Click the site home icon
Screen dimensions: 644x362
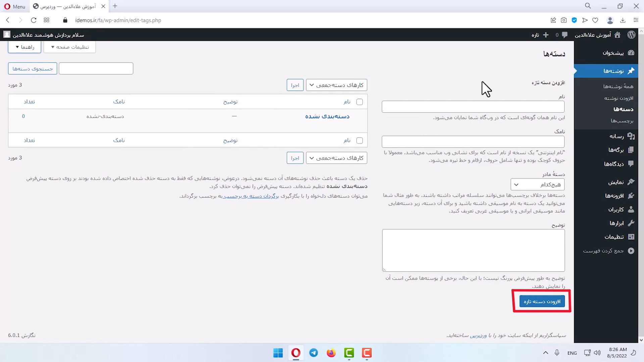point(617,35)
